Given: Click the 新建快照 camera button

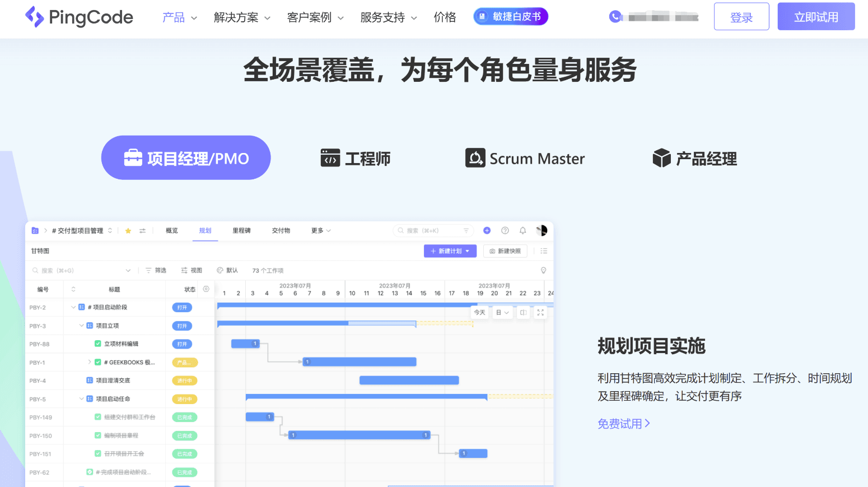Looking at the screenshot, I should tap(505, 251).
